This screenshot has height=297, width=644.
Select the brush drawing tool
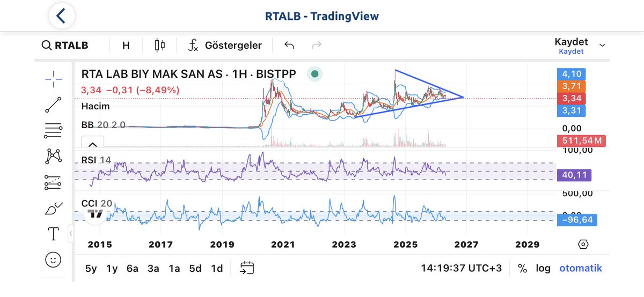(53, 208)
